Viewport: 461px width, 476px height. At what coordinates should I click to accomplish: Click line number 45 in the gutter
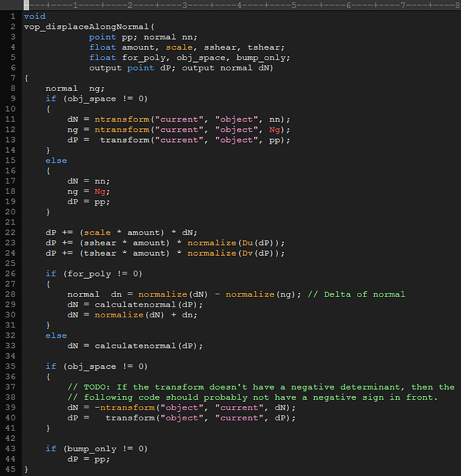click(x=10, y=469)
